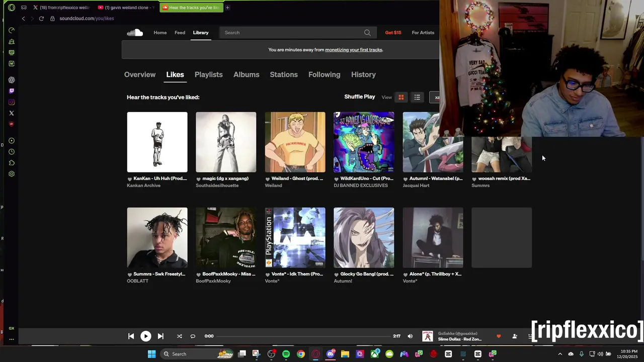
Task: Open Opera sidebar player icon
Action: click(x=12, y=141)
